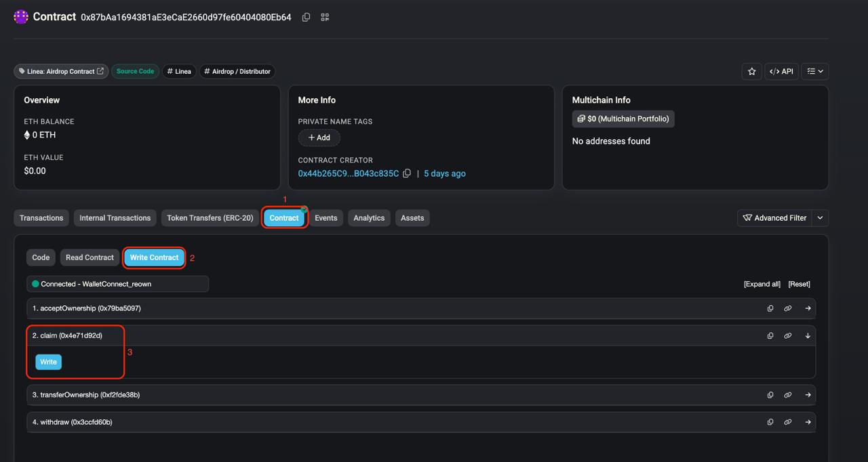
Task: Click the contract address text 0x87bAa169...
Action: [x=186, y=17]
